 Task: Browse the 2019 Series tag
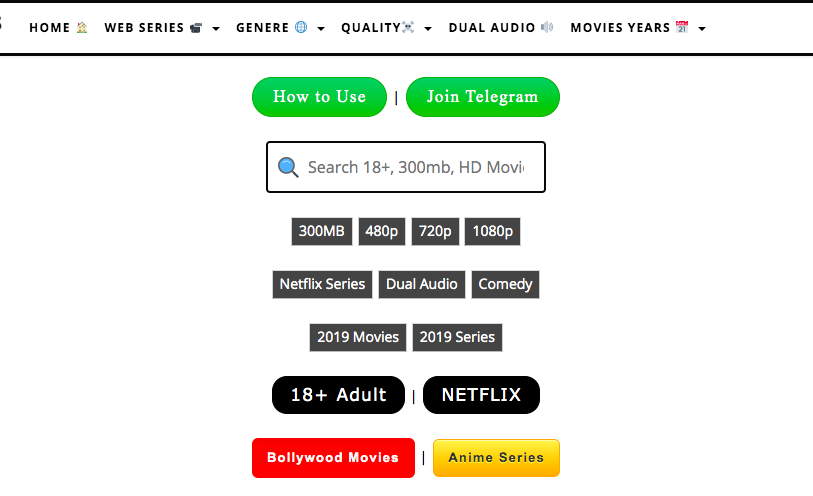point(457,337)
